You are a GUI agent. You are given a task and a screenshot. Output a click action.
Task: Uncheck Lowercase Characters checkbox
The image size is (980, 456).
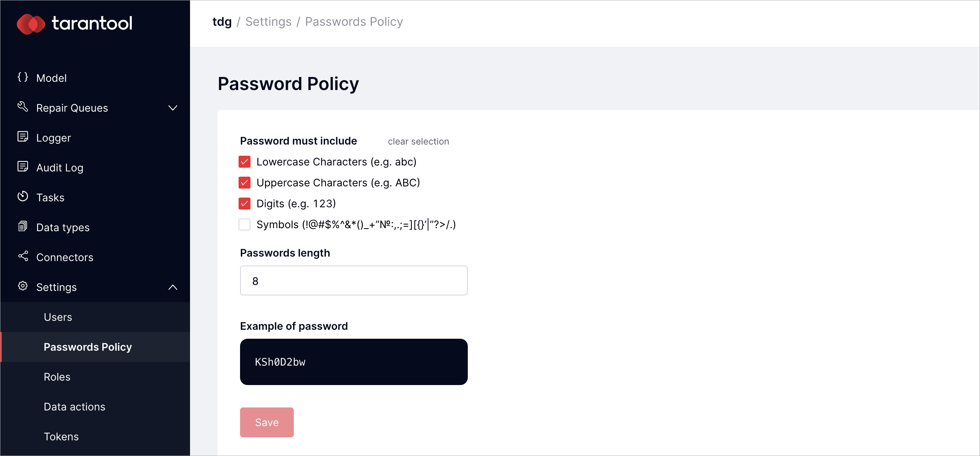(245, 162)
